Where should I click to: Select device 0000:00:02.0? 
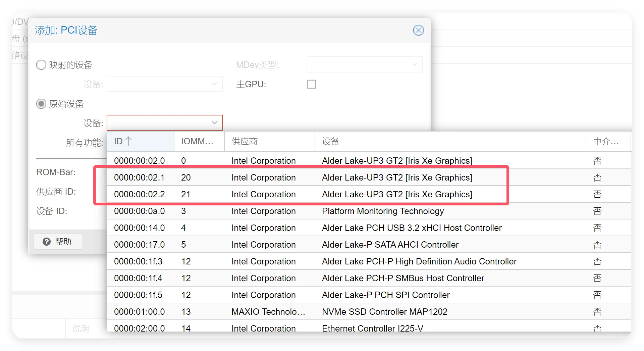369,161
